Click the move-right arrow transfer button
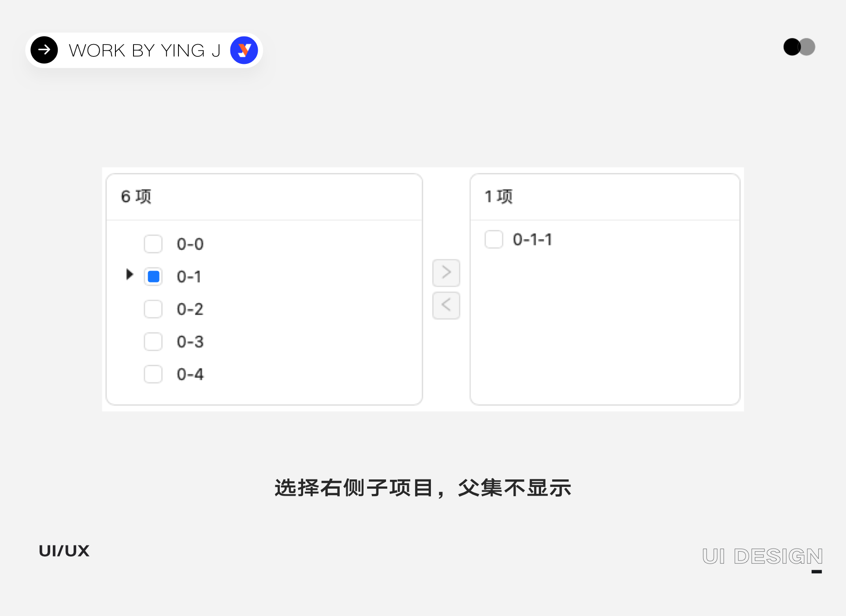The height and width of the screenshot is (616, 846). 446,273
